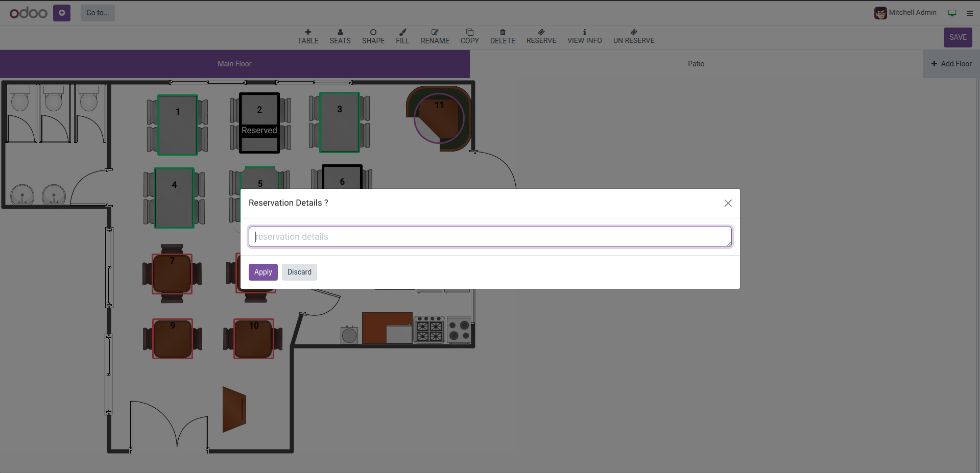The height and width of the screenshot is (473, 980).
Task: Change table shape with the SHAPE tool
Action: point(373,37)
